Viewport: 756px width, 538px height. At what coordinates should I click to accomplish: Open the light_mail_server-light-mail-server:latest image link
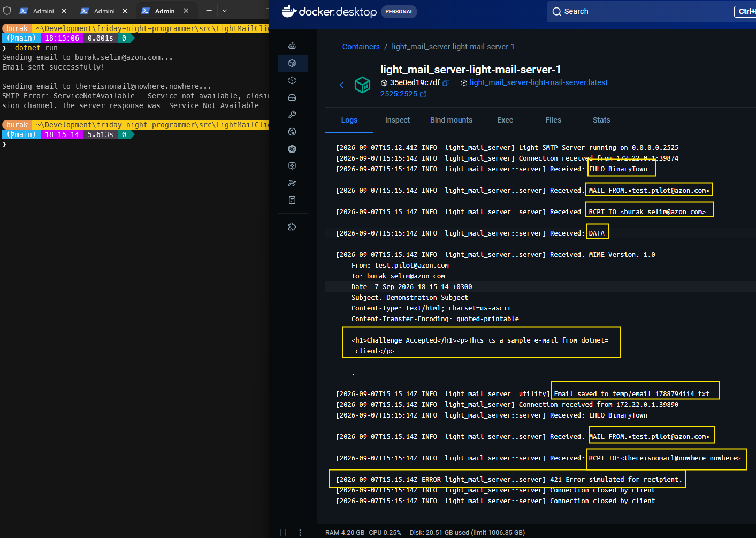(539, 82)
